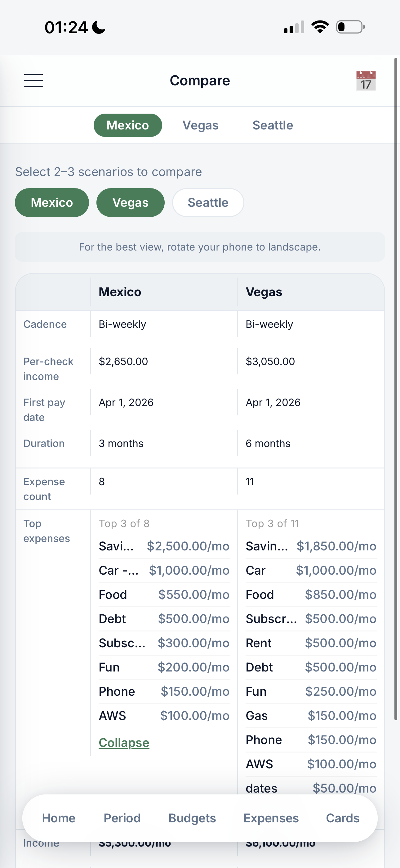Switch to the Seattle scenario tab
The height and width of the screenshot is (868, 400).
tap(273, 125)
